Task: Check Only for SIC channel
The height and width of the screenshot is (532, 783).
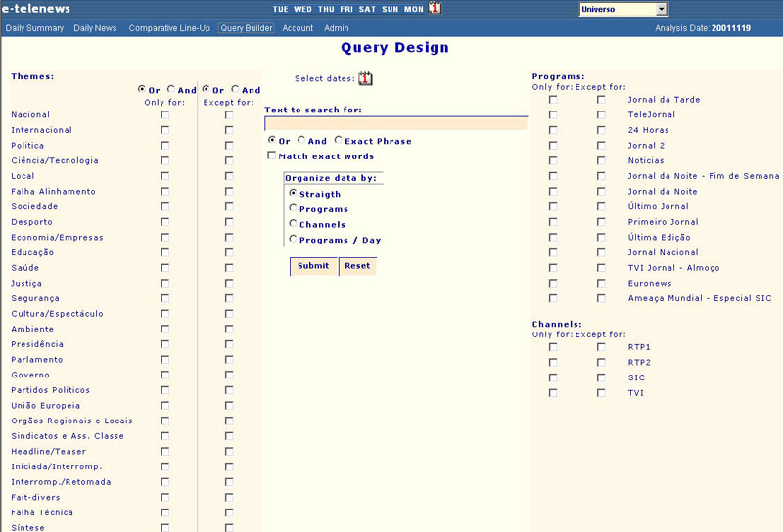Action: click(553, 377)
